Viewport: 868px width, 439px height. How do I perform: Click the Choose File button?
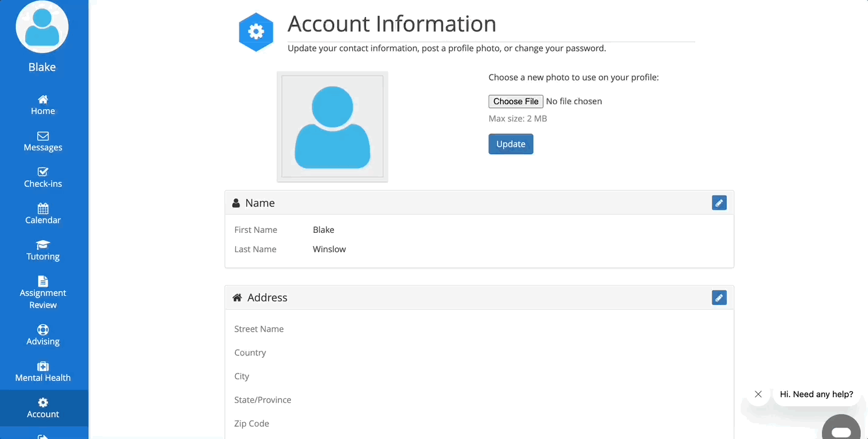click(x=516, y=101)
